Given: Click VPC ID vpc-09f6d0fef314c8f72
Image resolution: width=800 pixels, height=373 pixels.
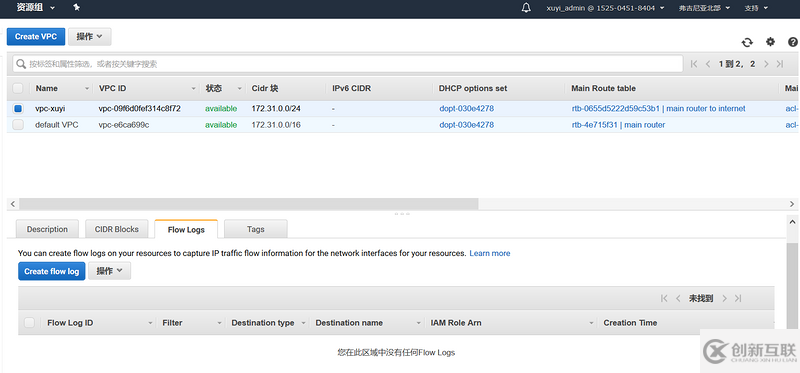Looking at the screenshot, I should 140,108.
